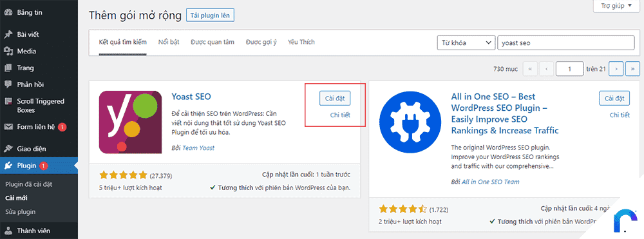Click the current page number field
This screenshot has height=239, width=644.
570,69
